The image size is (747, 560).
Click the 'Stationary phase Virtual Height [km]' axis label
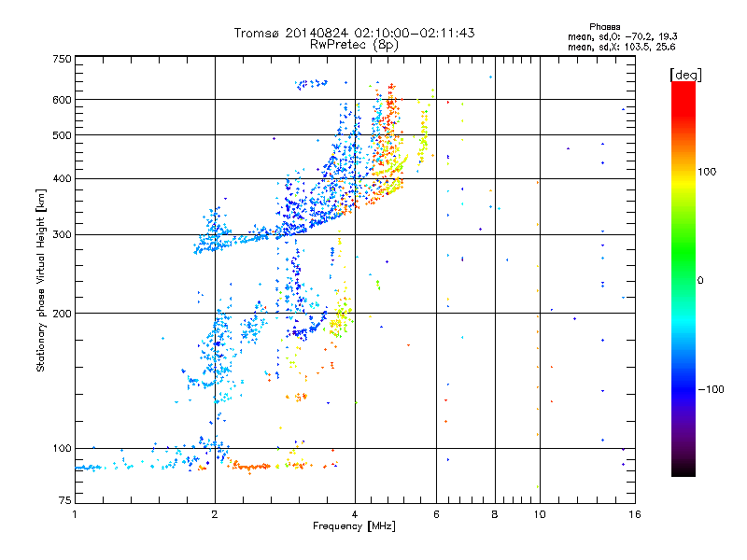(41, 281)
